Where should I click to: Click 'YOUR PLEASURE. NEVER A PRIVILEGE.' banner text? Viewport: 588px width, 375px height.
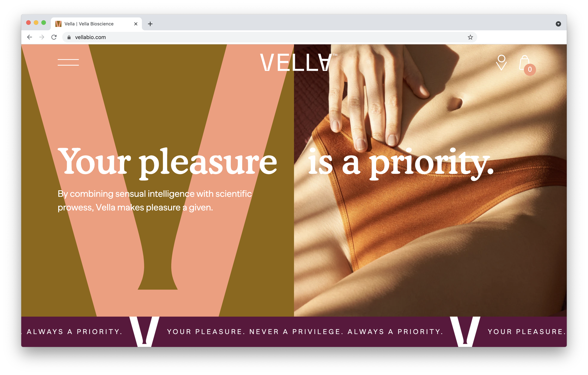255,332
